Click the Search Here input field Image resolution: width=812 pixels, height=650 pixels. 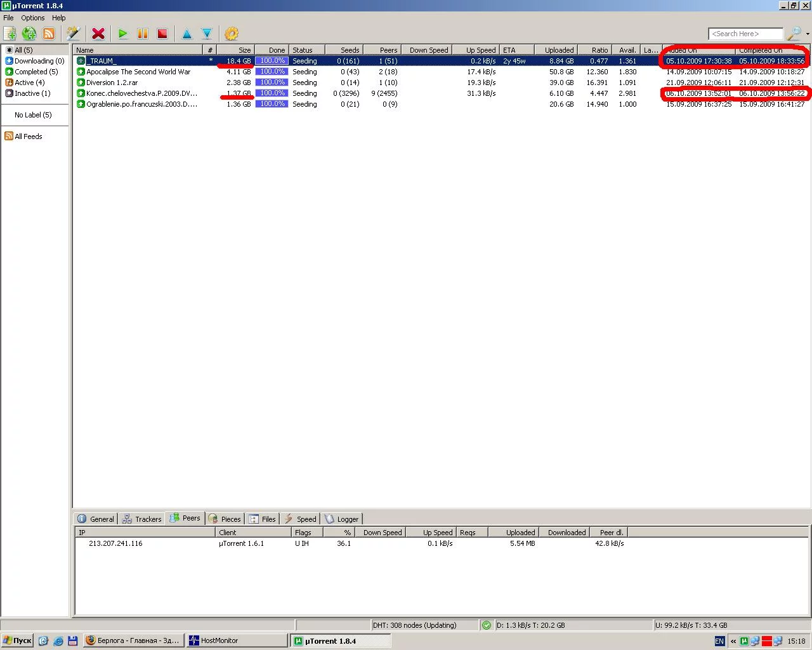[x=745, y=34]
